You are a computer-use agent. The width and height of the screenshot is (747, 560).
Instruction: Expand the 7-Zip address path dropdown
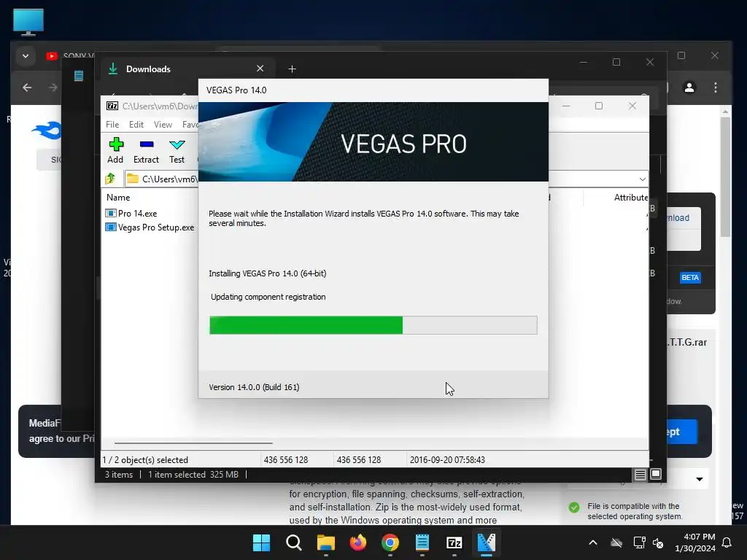[642, 179]
